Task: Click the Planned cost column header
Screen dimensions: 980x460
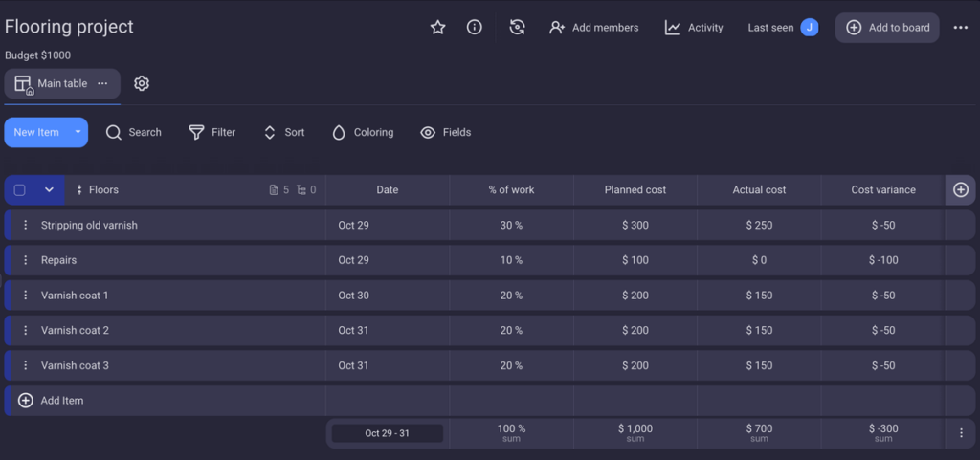Action: point(635,189)
